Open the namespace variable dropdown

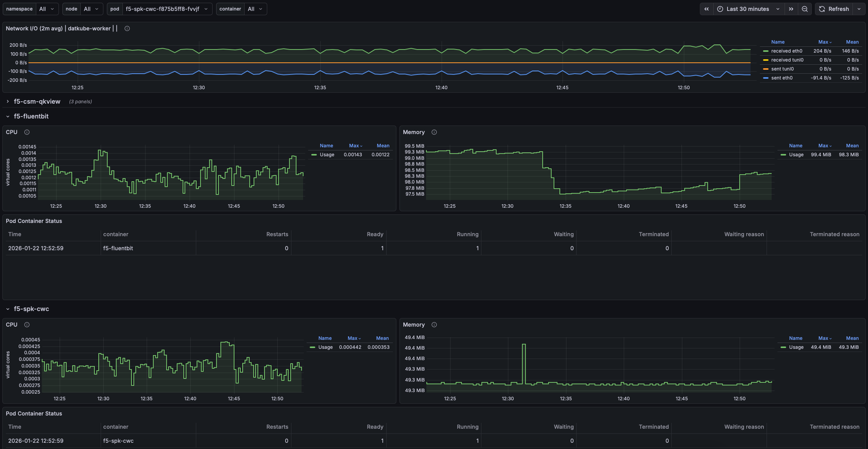click(47, 9)
